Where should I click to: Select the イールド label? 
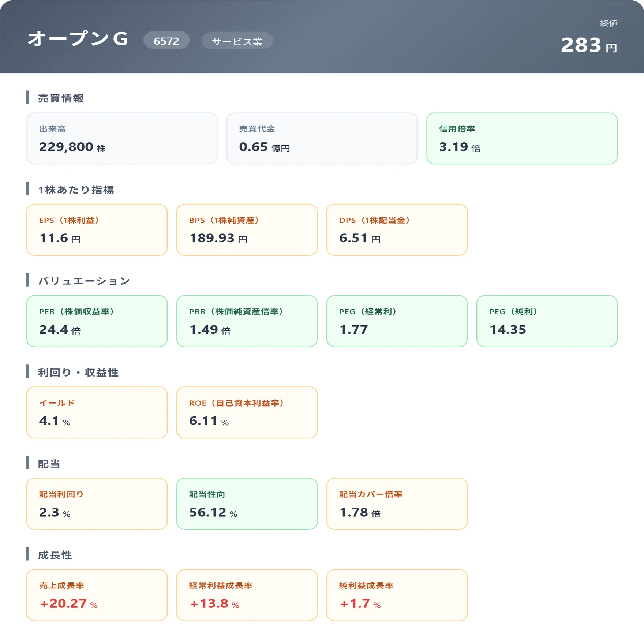tap(57, 403)
